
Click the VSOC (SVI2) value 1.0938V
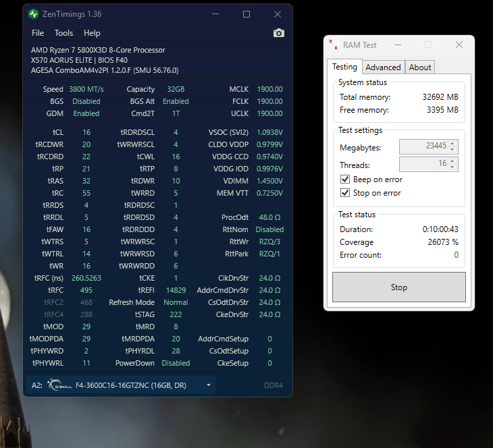269,132
